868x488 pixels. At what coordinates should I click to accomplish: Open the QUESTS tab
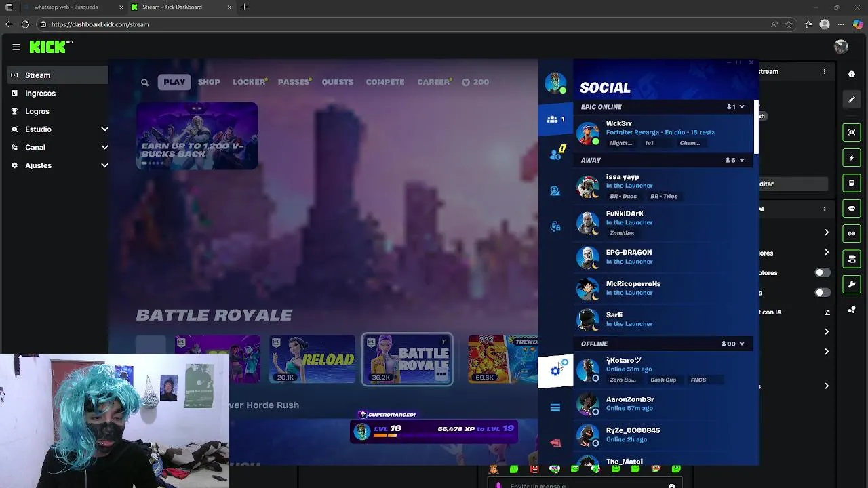click(x=338, y=82)
